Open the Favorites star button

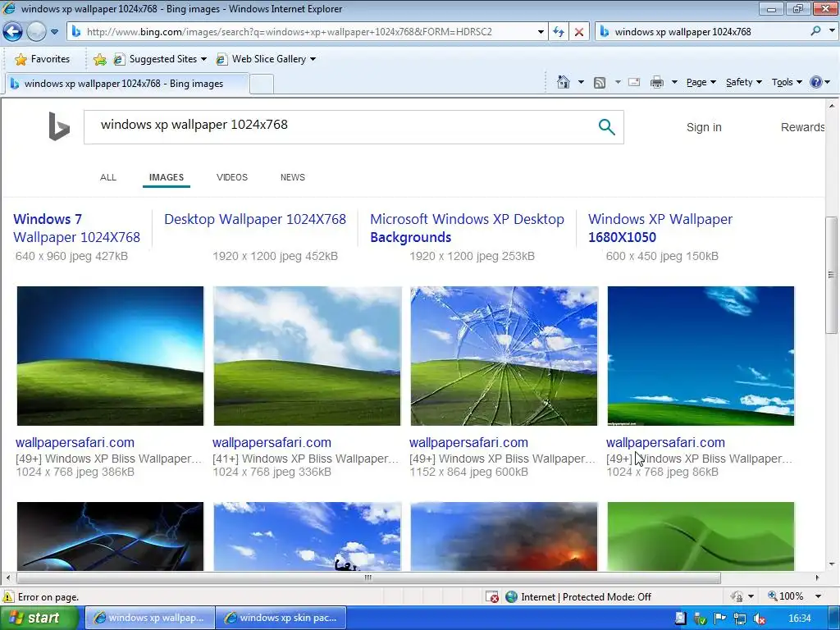[43, 59]
